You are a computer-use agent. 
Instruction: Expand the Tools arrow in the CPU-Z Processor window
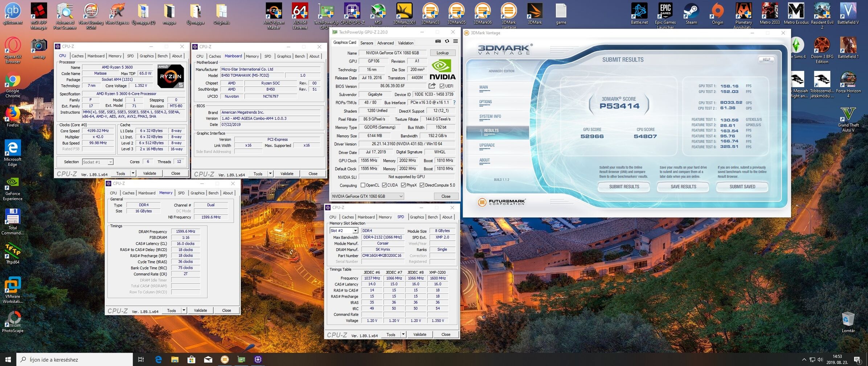(x=133, y=174)
